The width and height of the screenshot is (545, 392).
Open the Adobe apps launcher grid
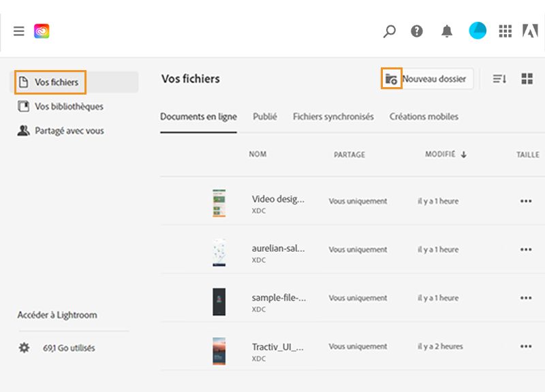505,31
